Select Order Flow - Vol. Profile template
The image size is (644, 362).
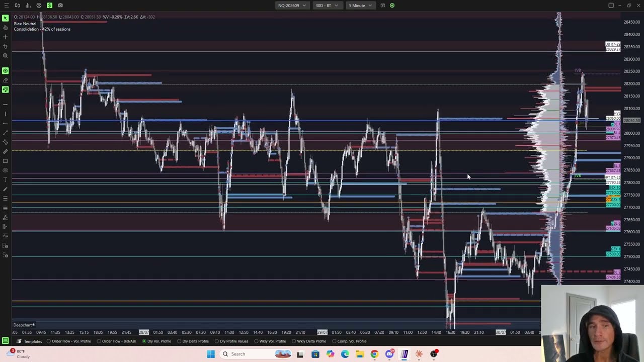(x=68, y=341)
